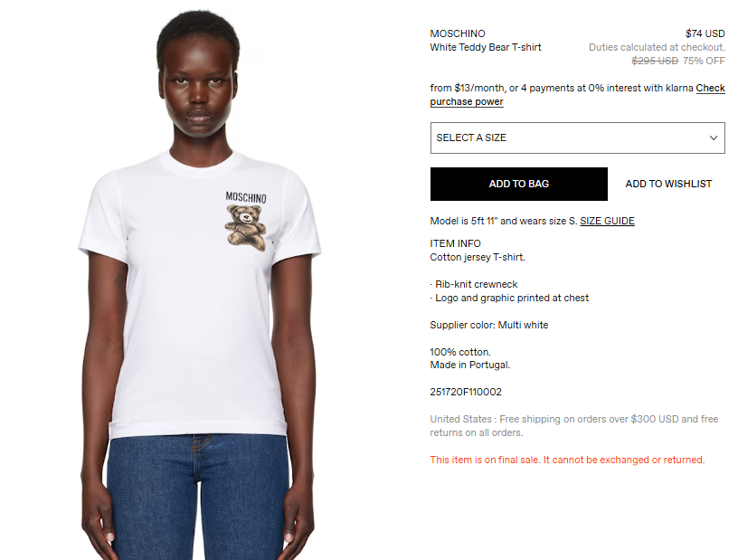Open the SELECT A SIZE dropdown

click(x=578, y=138)
